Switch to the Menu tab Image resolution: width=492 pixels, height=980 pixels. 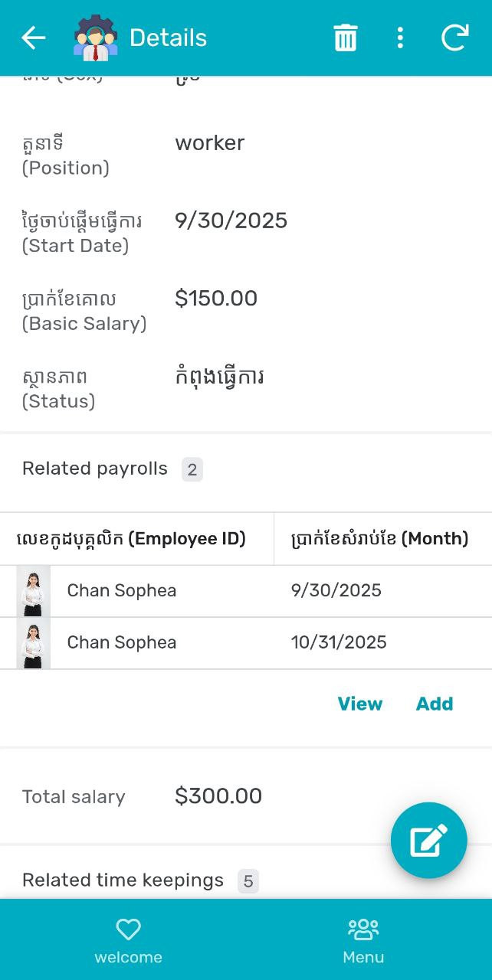[x=363, y=940]
